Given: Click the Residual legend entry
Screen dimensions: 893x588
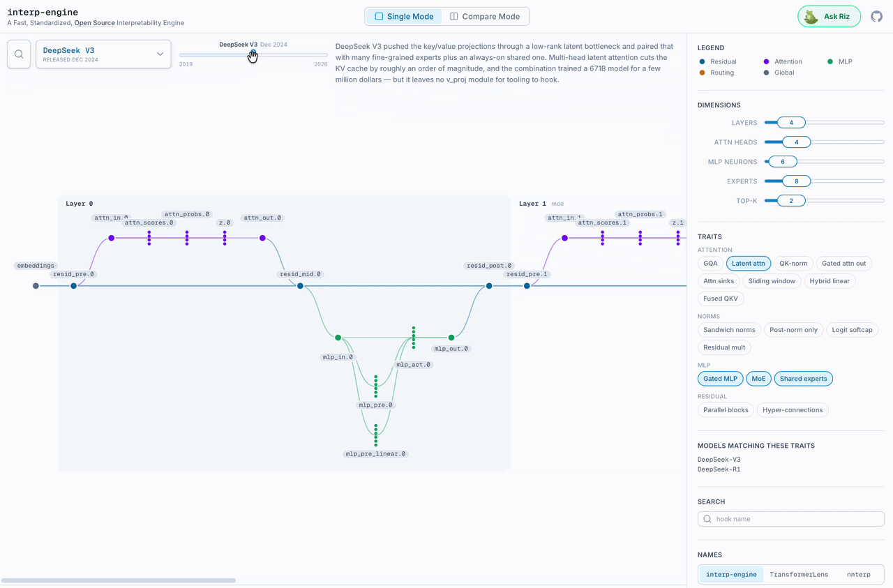Looking at the screenshot, I should click(x=717, y=61).
